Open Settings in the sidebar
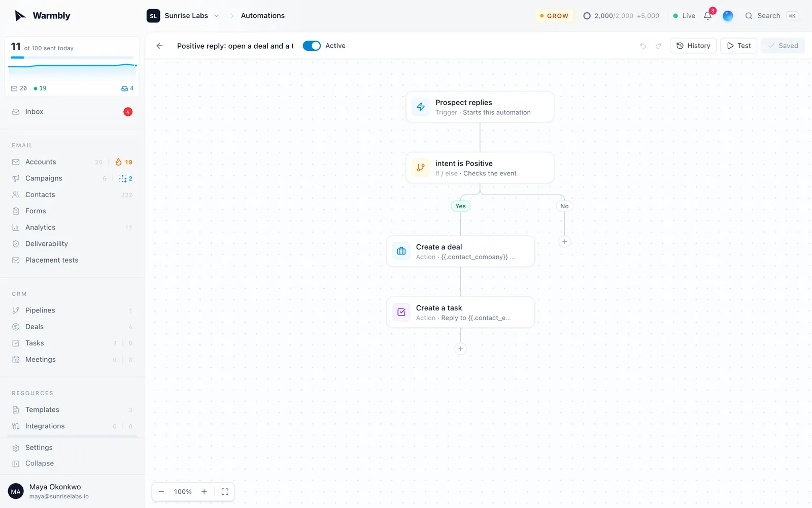 (x=73, y=448)
